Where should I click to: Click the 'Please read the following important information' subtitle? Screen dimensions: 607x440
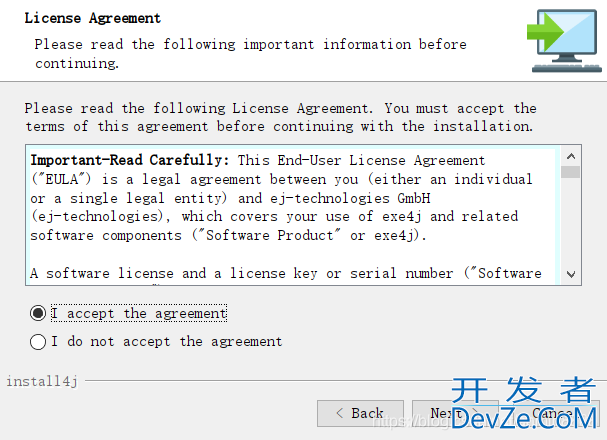tap(250, 53)
